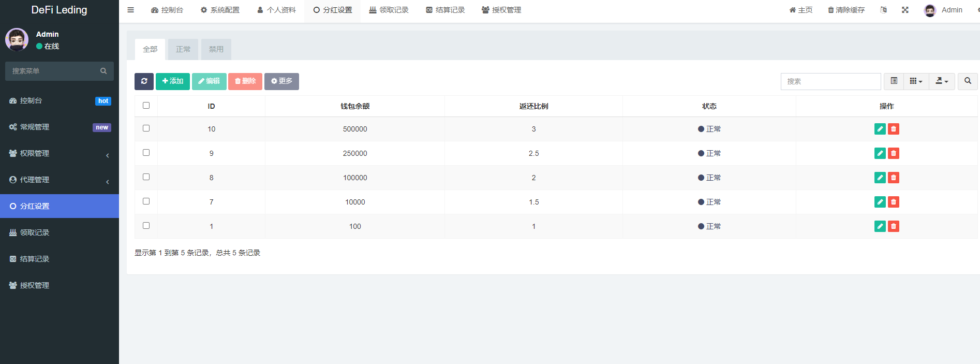The height and width of the screenshot is (364, 980).
Task: Expand the 权限管理 sidebar menu
Action: [x=60, y=153]
